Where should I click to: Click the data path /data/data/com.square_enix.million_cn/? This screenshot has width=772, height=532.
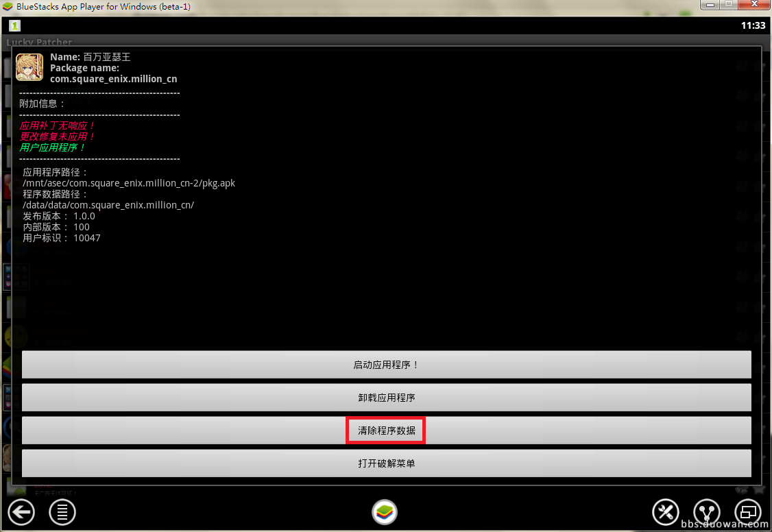108,205
